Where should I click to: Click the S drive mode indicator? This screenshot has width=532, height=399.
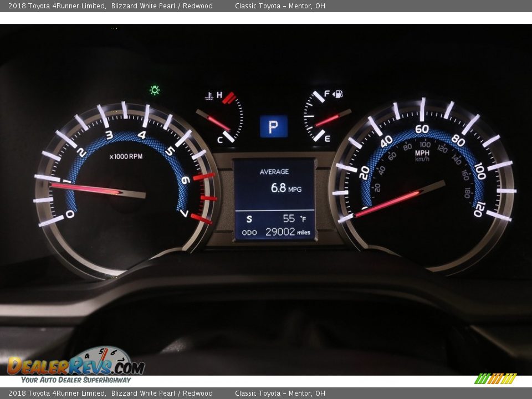coord(249,219)
